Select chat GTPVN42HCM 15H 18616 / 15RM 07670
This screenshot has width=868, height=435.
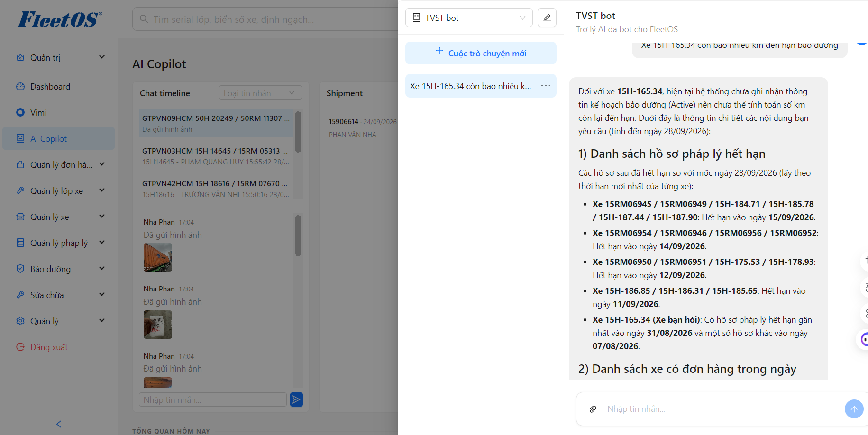tap(216, 189)
